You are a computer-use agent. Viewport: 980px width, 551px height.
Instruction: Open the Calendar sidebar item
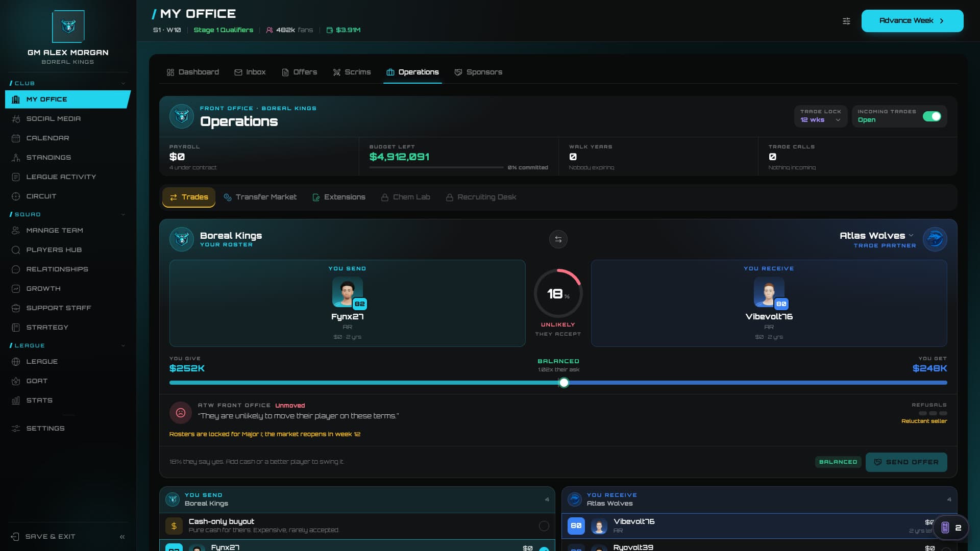(x=68, y=138)
